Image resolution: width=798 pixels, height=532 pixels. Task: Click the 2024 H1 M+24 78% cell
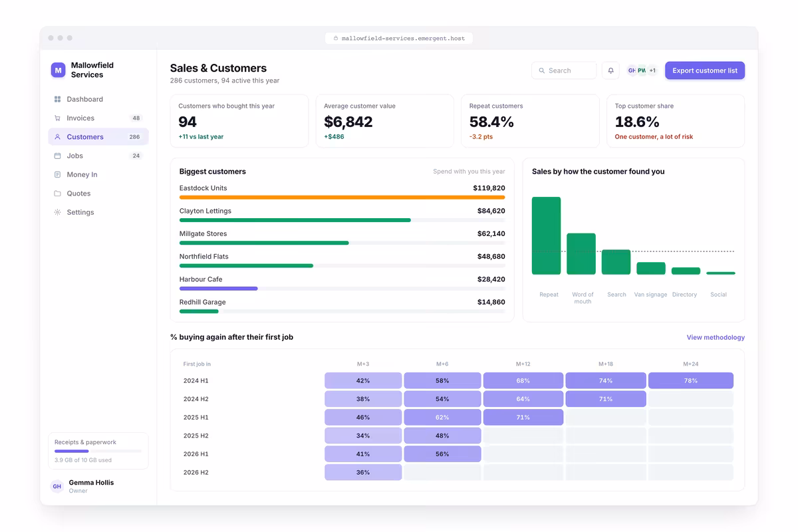(691, 381)
